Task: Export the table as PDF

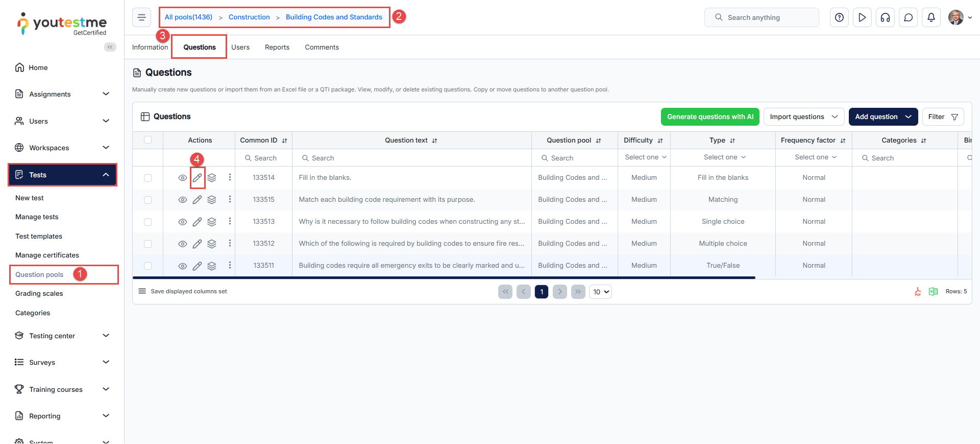Action: pyautogui.click(x=918, y=292)
